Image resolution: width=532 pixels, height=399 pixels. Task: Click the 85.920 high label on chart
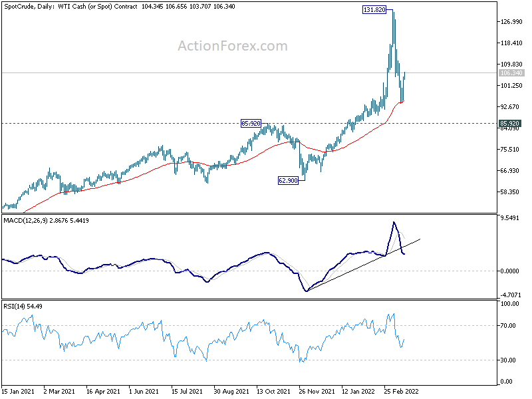[251, 124]
